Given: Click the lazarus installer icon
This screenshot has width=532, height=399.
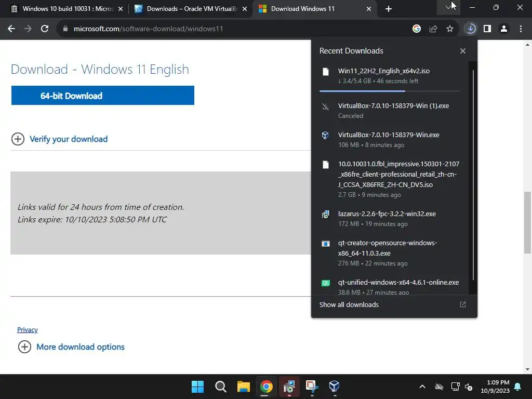Looking at the screenshot, I should click(x=325, y=215).
